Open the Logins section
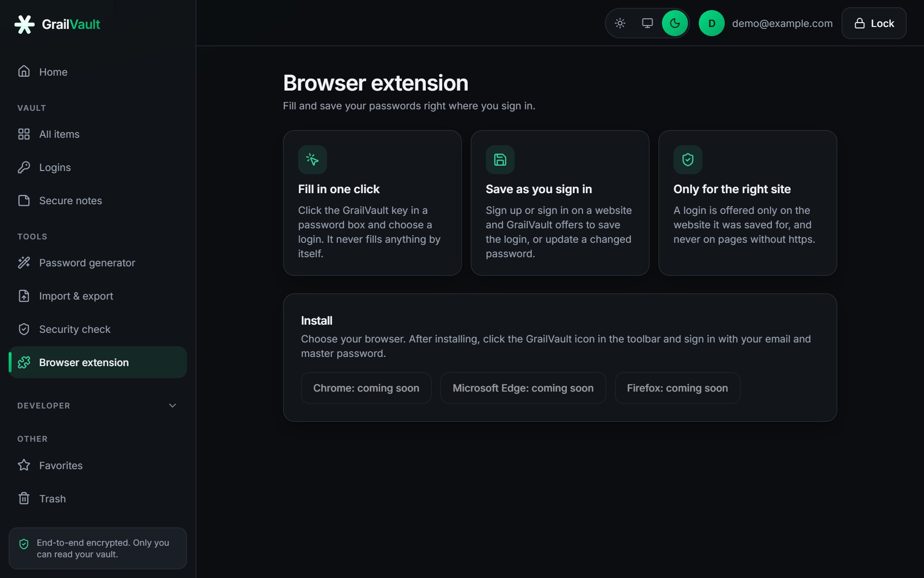Image resolution: width=924 pixels, height=578 pixels. click(98, 167)
